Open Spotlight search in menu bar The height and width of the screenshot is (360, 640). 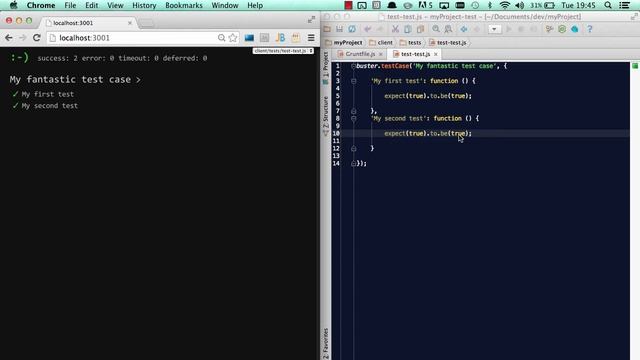pyautogui.click(x=608, y=5)
